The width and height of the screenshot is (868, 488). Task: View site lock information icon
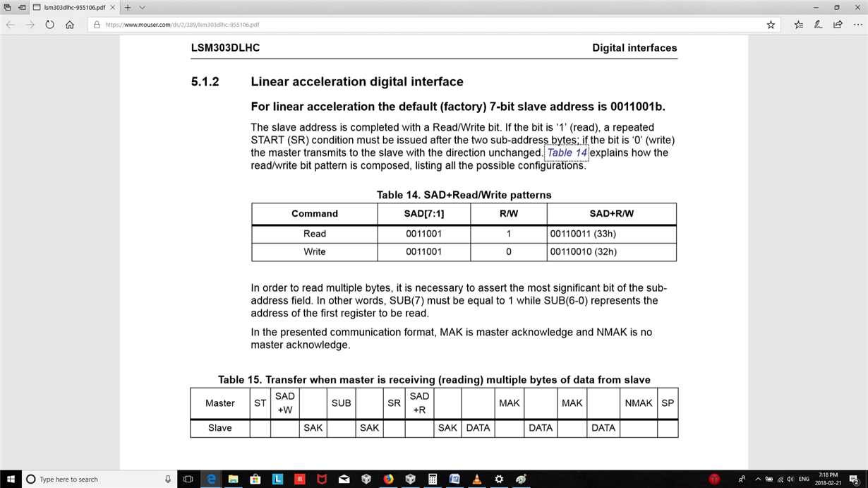(97, 25)
